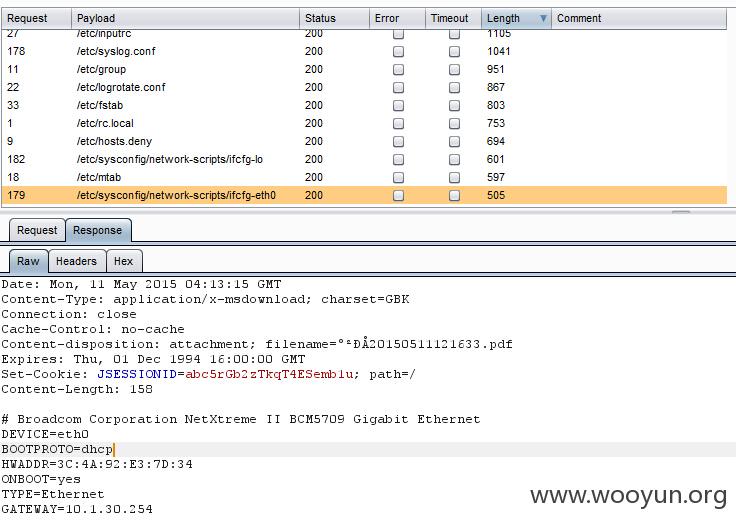Click the GATEWAY=10.1.30.254 line
The height and width of the screenshot is (524, 736).
(77, 509)
